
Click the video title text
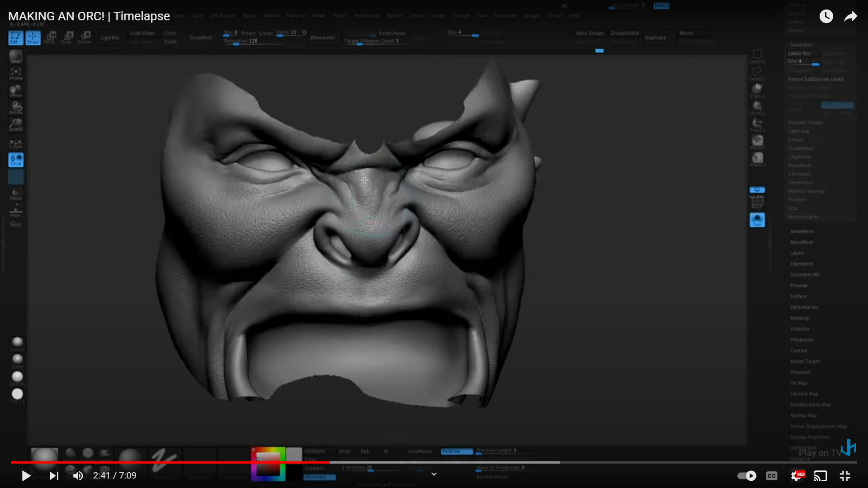(89, 16)
